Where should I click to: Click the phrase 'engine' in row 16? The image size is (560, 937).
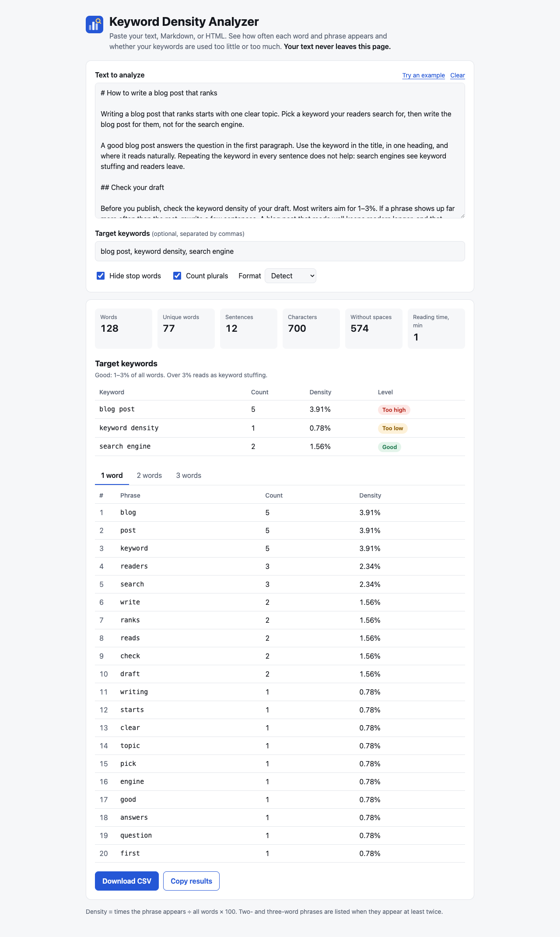[132, 782]
